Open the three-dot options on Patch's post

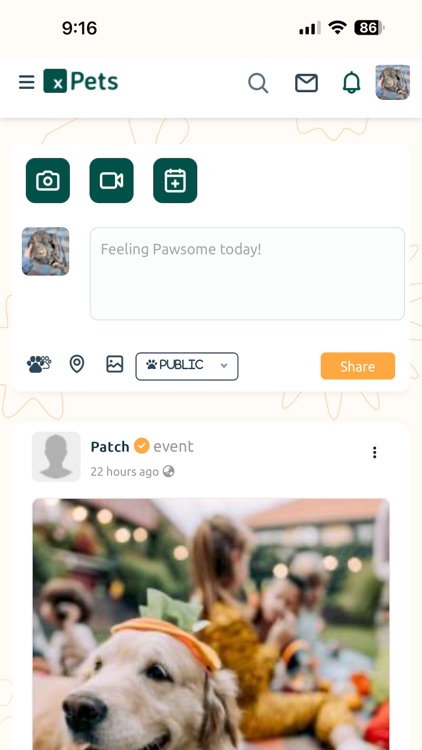(375, 452)
